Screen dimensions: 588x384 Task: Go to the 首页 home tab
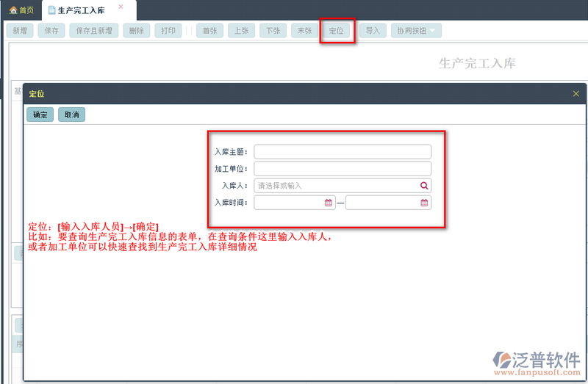[x=21, y=10]
